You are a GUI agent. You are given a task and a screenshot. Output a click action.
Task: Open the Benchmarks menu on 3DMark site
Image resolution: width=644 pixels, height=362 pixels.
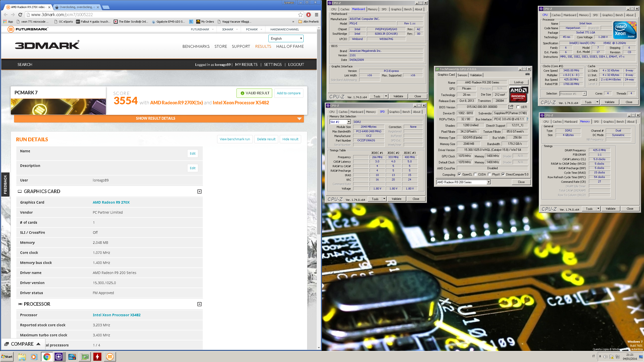196,46
